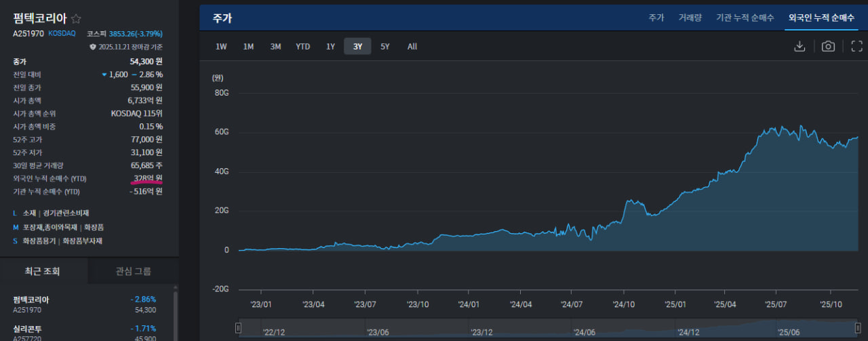
Task: Switch to the 주가 chart tab
Action: [656, 18]
